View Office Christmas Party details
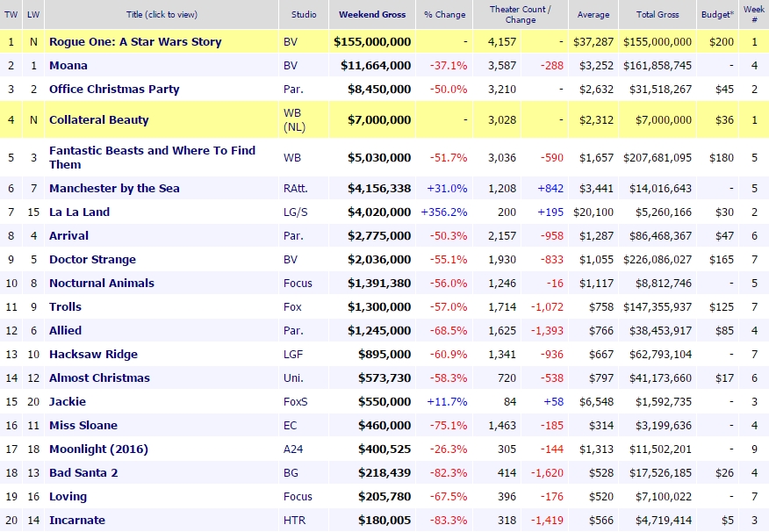The height and width of the screenshot is (532, 769). click(x=114, y=90)
